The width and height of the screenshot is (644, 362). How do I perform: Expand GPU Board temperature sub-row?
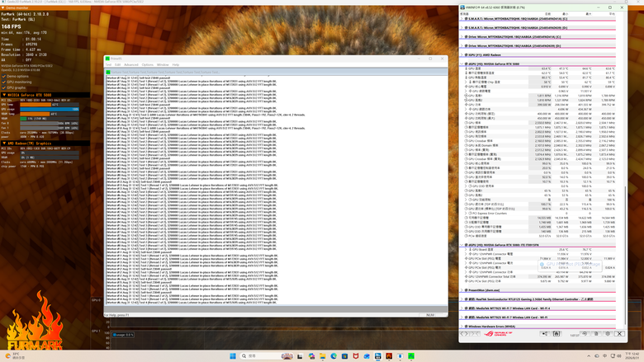(466, 250)
